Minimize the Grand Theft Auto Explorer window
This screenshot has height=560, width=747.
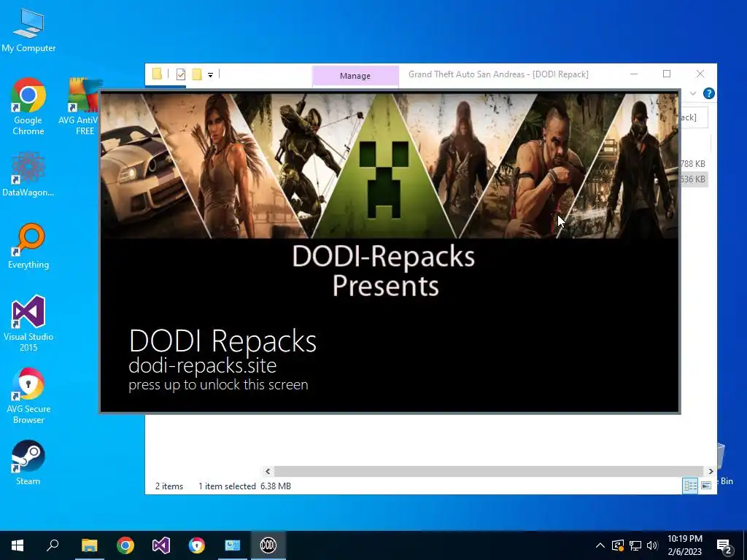pyautogui.click(x=634, y=74)
